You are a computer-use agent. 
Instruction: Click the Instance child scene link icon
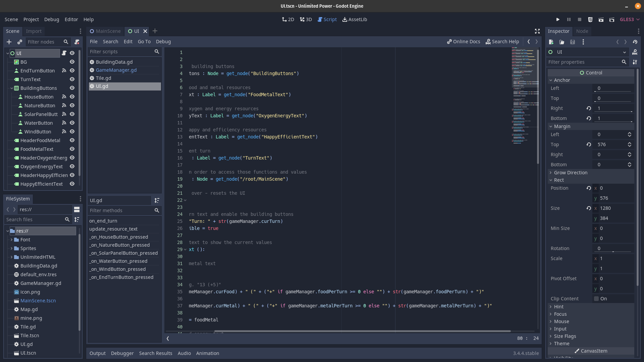point(20,42)
